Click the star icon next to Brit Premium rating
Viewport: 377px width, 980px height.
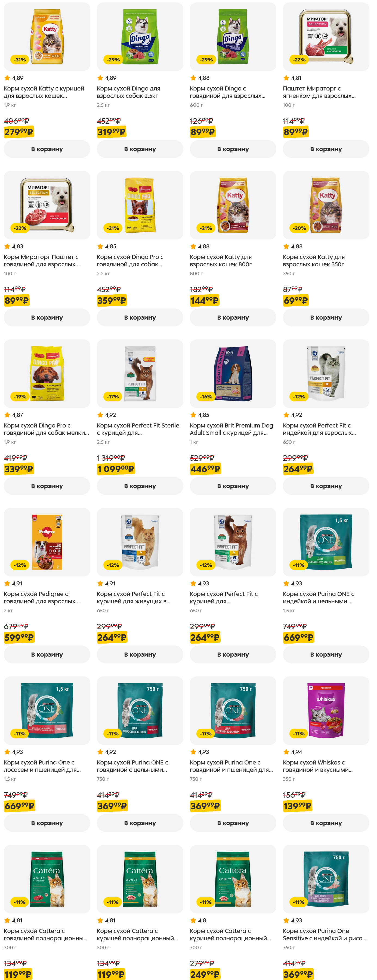coord(193,415)
